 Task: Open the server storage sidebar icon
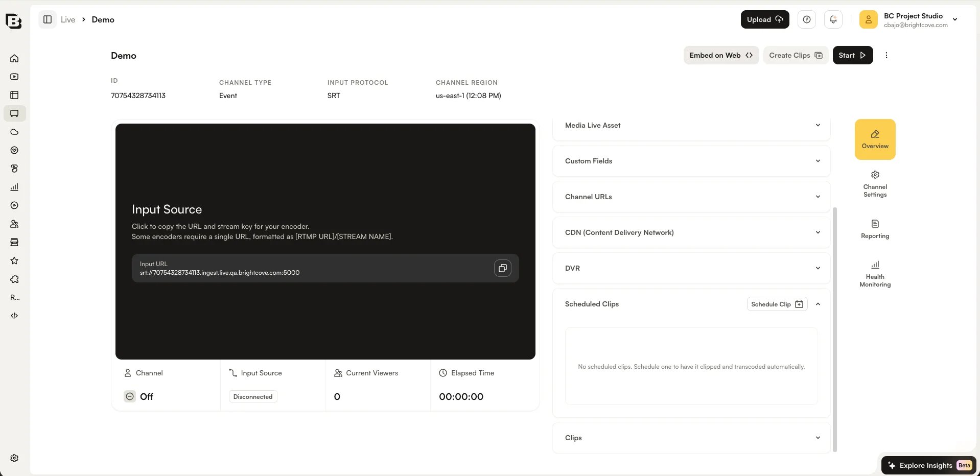coord(14,242)
